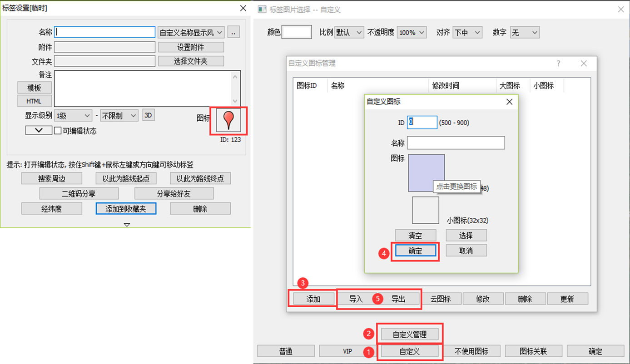This screenshot has height=364, width=630.
Task: Switch to the 自定义 icon category
Action: [410, 351]
